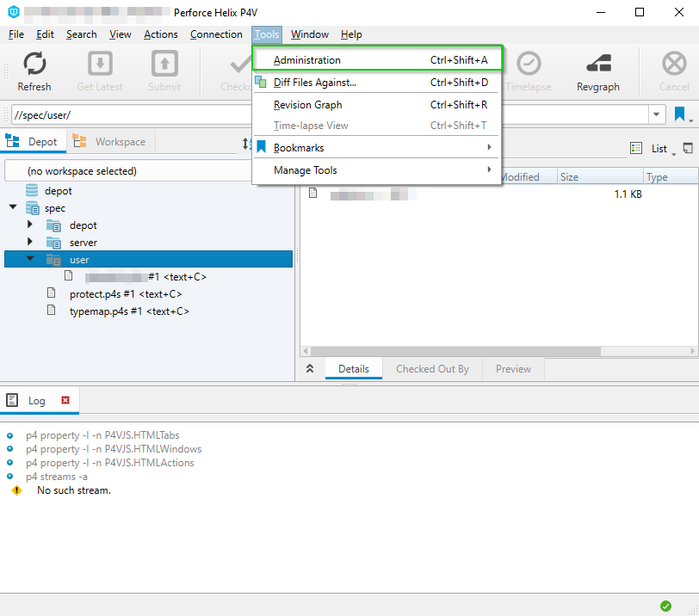Viewport: 699px width, 616px height.
Task: Click the Diff Files Against menu entry
Action: pos(314,83)
